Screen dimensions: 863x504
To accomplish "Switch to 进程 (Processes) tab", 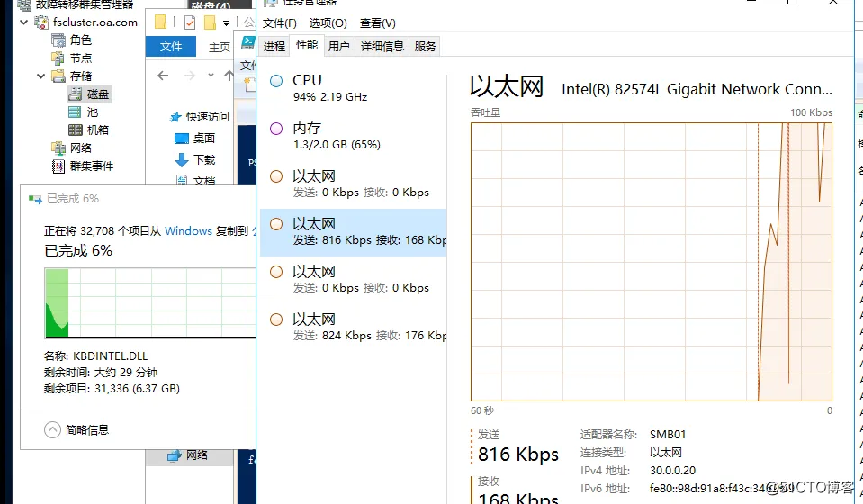I will 274,46.
